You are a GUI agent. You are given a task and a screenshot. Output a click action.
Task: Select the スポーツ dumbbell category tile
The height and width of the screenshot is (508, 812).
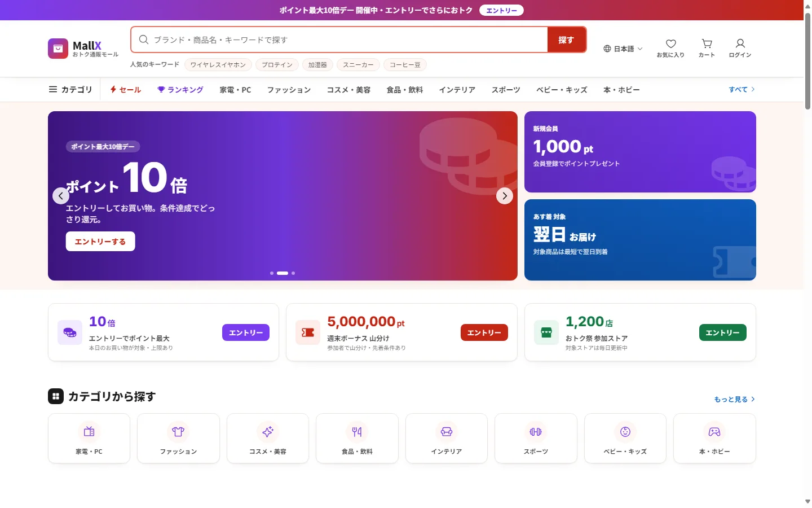[x=536, y=439]
